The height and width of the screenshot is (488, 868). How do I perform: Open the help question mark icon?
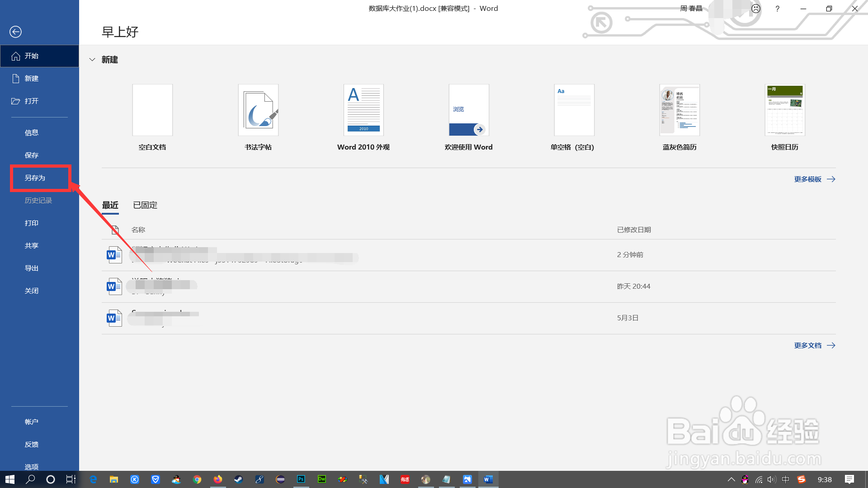pyautogui.click(x=777, y=9)
